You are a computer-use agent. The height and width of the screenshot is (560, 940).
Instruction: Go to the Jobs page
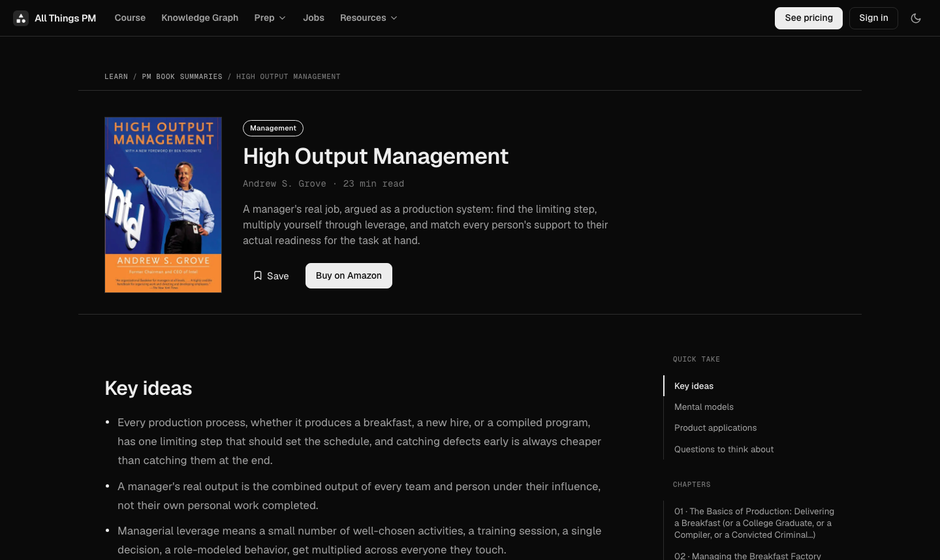tap(313, 18)
